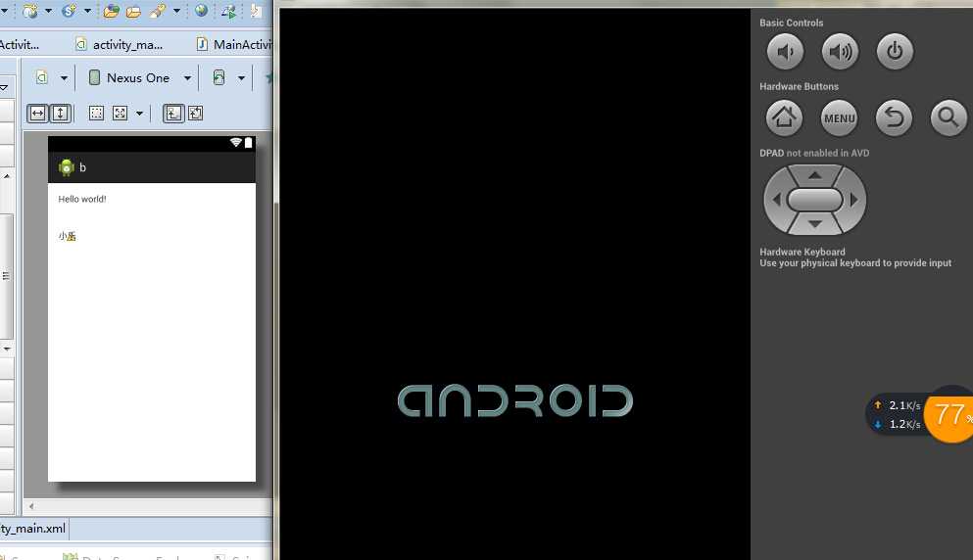This screenshot has width=973, height=560.
Task: Click the Android app icon in preview
Action: point(66,167)
